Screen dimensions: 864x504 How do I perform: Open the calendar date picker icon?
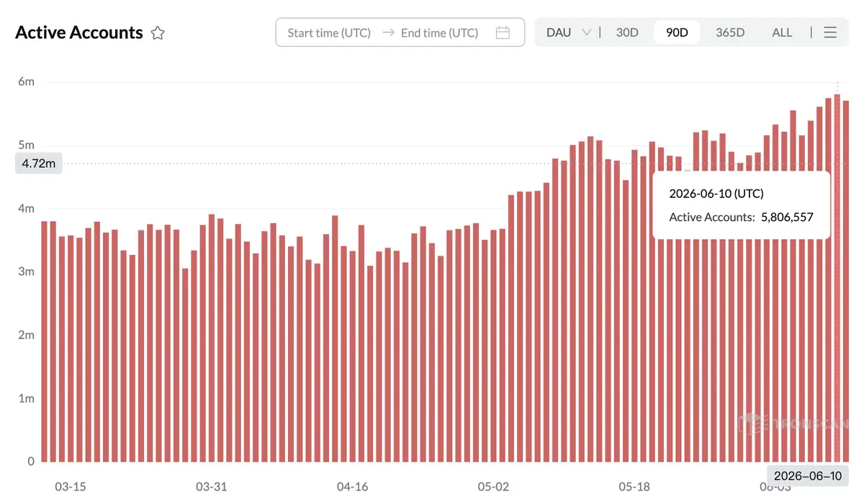click(503, 32)
